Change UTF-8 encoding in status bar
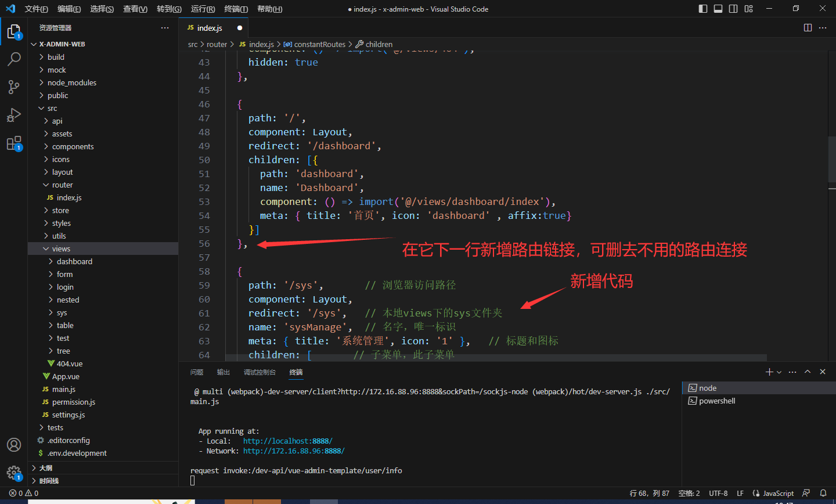Image resolution: width=836 pixels, height=504 pixels. point(718,493)
